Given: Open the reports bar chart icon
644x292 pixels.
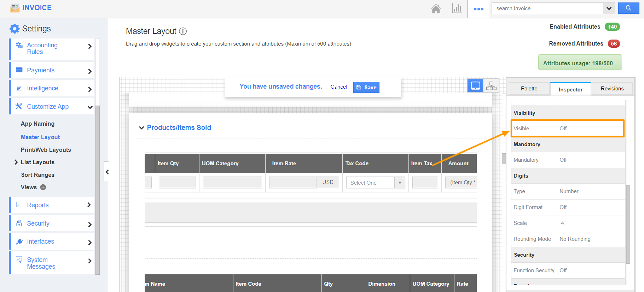Looking at the screenshot, I should pyautogui.click(x=457, y=8).
